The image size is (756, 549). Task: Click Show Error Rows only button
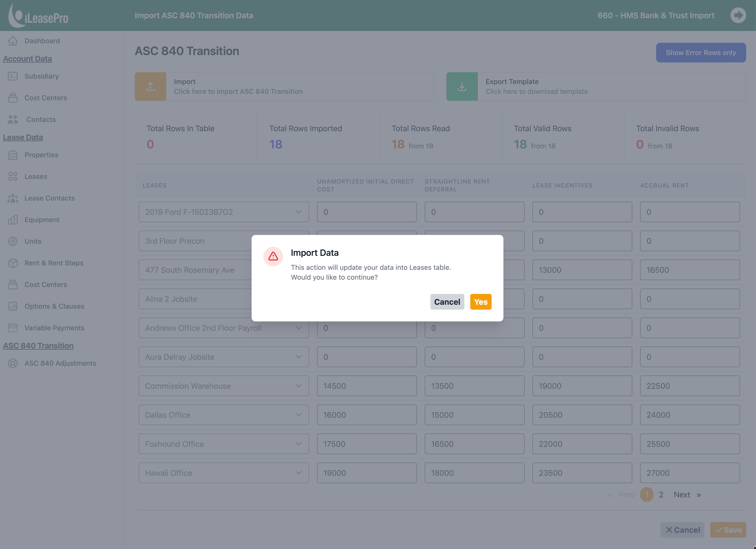coord(701,53)
